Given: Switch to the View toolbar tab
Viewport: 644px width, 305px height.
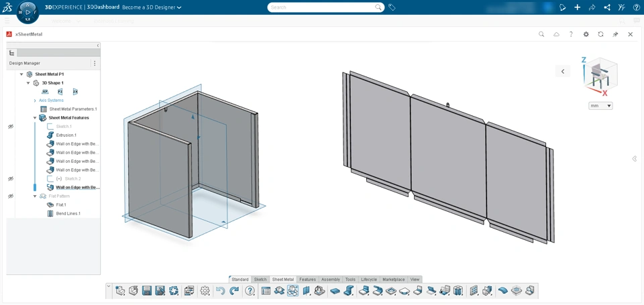Looking at the screenshot, I should click(x=415, y=279).
